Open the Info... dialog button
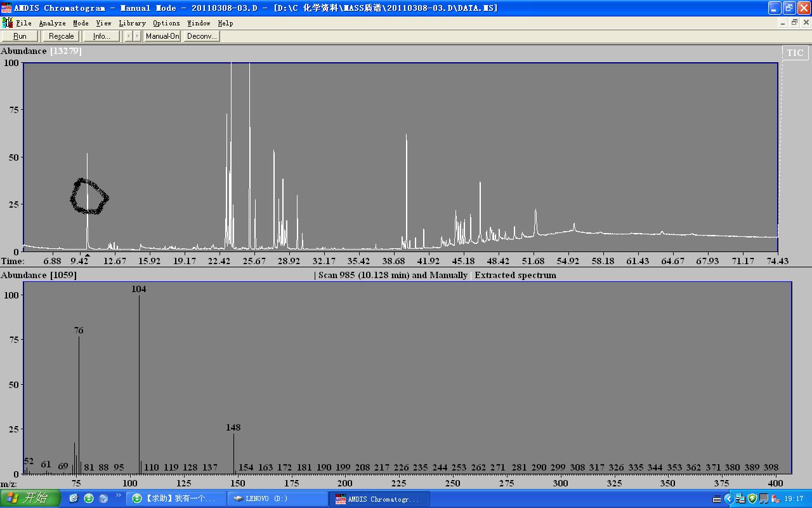This screenshot has height=508, width=812. click(x=101, y=36)
